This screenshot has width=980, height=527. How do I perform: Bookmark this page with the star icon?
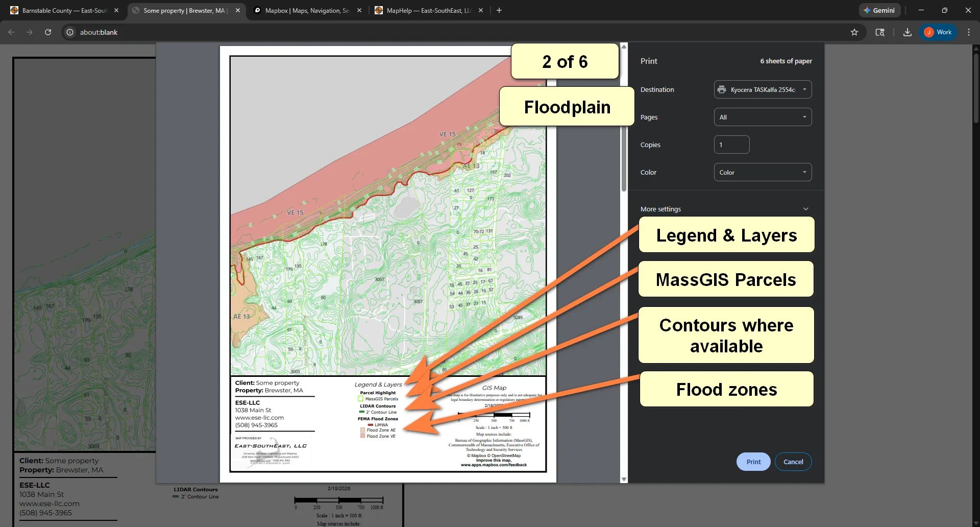(854, 32)
